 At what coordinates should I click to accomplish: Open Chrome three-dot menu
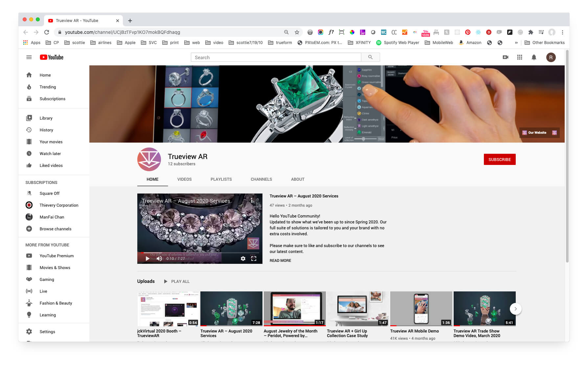tap(562, 32)
